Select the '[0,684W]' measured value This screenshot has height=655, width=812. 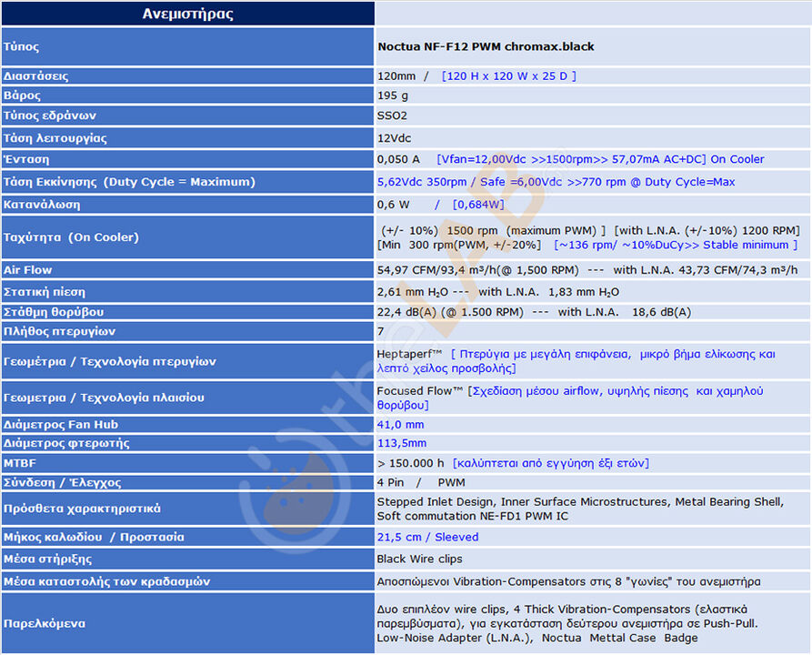coord(478,205)
